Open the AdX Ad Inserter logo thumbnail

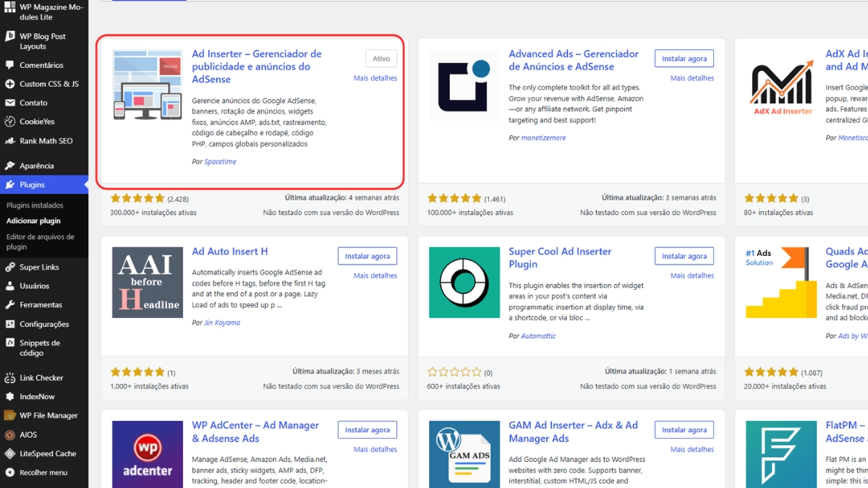(x=781, y=85)
